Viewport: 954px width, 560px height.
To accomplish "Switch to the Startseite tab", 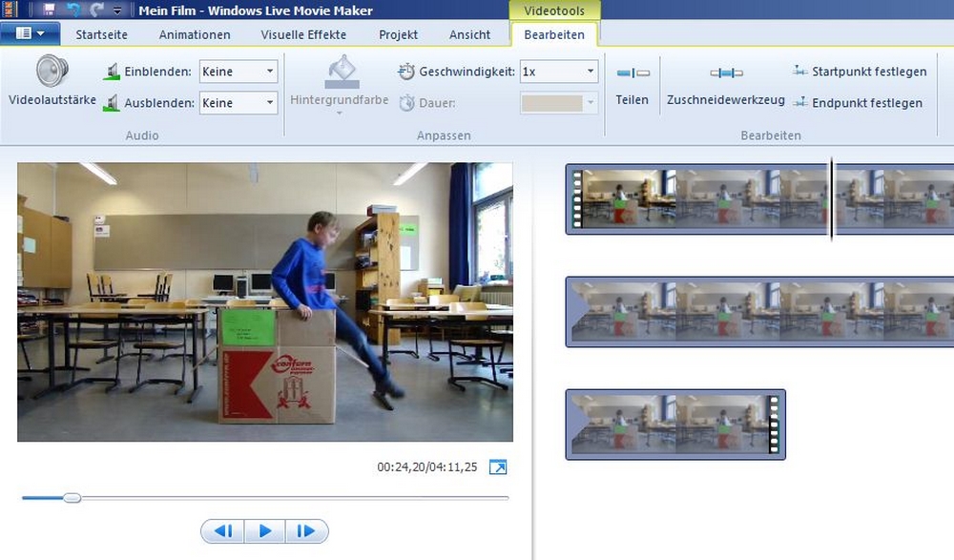I will tap(102, 34).
